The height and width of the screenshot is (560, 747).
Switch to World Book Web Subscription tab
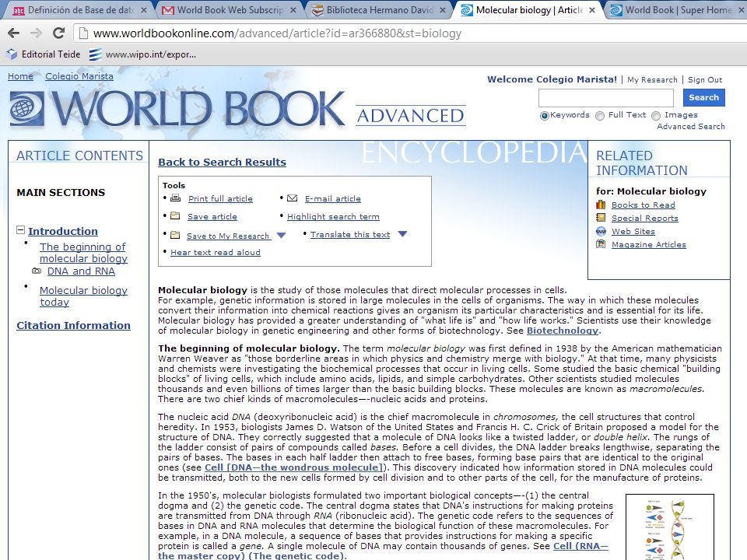click(x=229, y=10)
